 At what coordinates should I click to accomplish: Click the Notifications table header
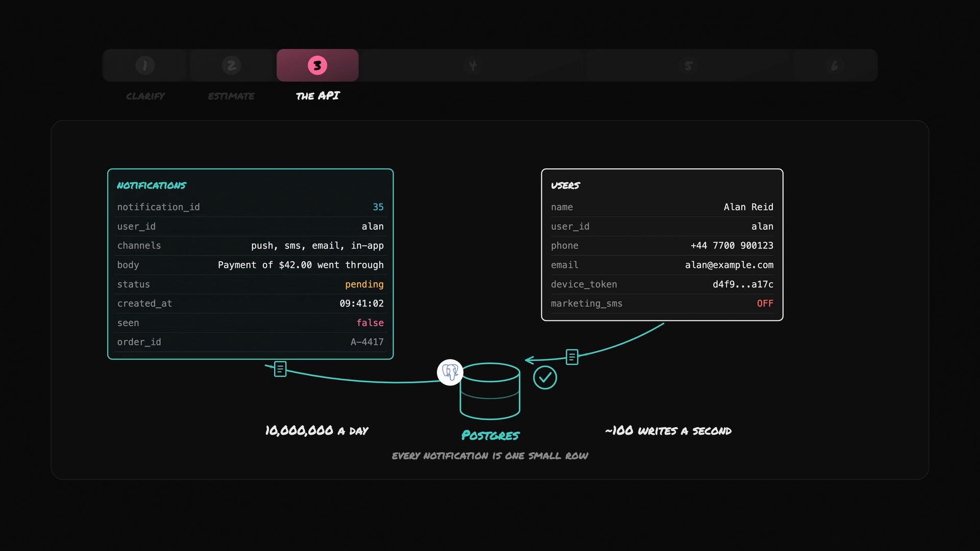pos(152,185)
